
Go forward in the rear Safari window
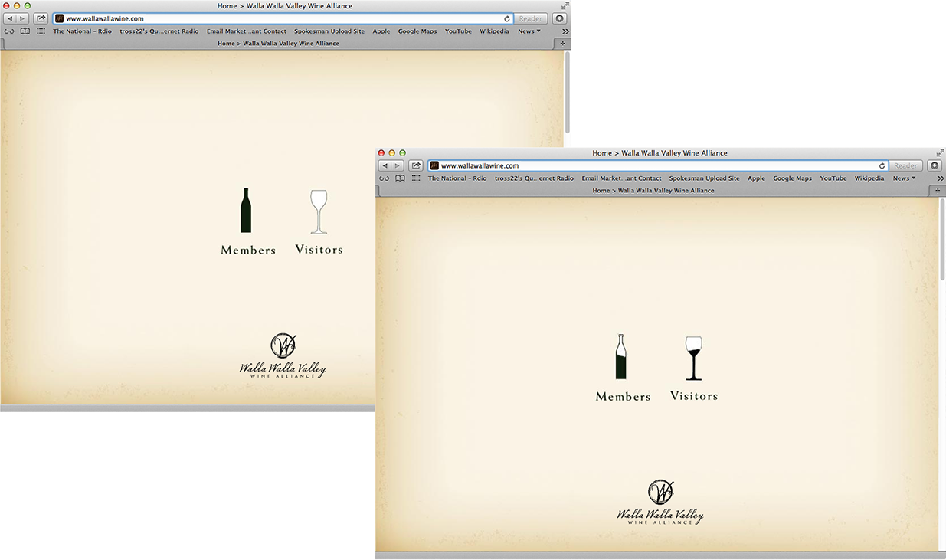[22, 18]
